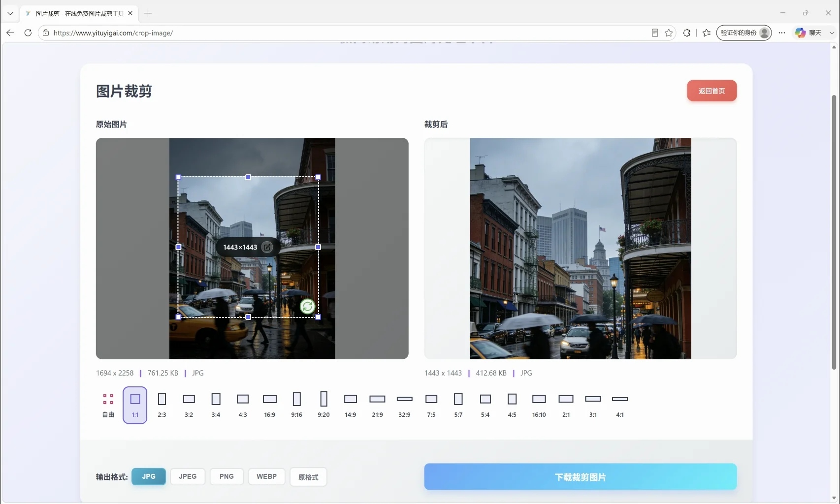Click the top-middle crop handle

tap(248, 177)
